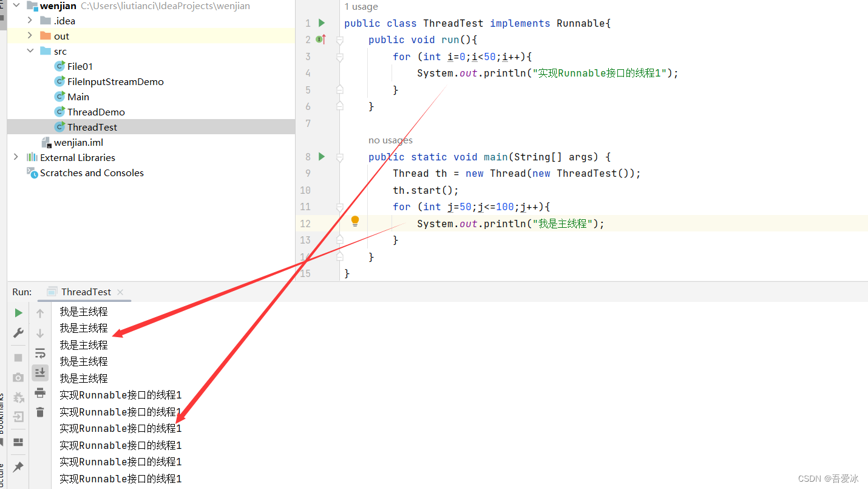Screen dimensions: 868x489
Task: Click the string "我是主线程" in the editor
Action: pos(563,224)
